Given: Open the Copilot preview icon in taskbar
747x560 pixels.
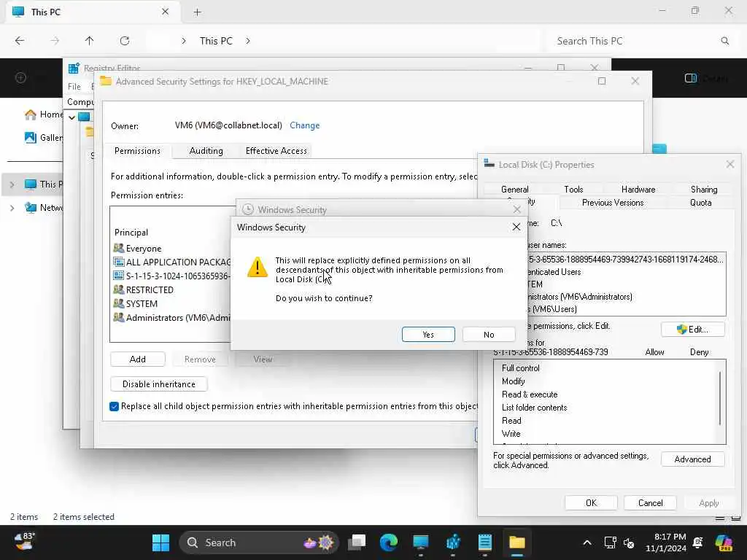Looking at the screenshot, I should click(723, 542).
